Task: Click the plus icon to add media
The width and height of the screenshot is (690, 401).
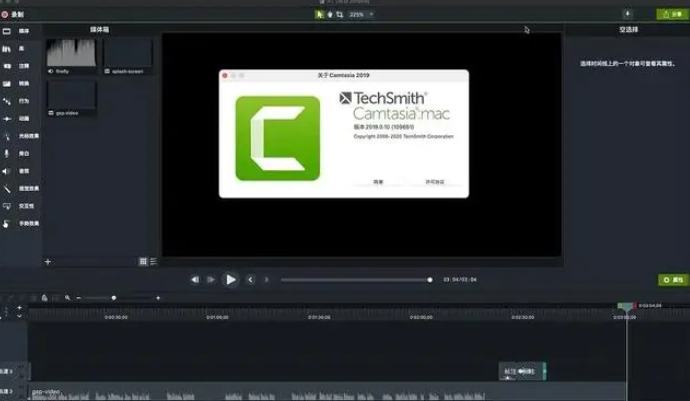Action: tap(47, 261)
